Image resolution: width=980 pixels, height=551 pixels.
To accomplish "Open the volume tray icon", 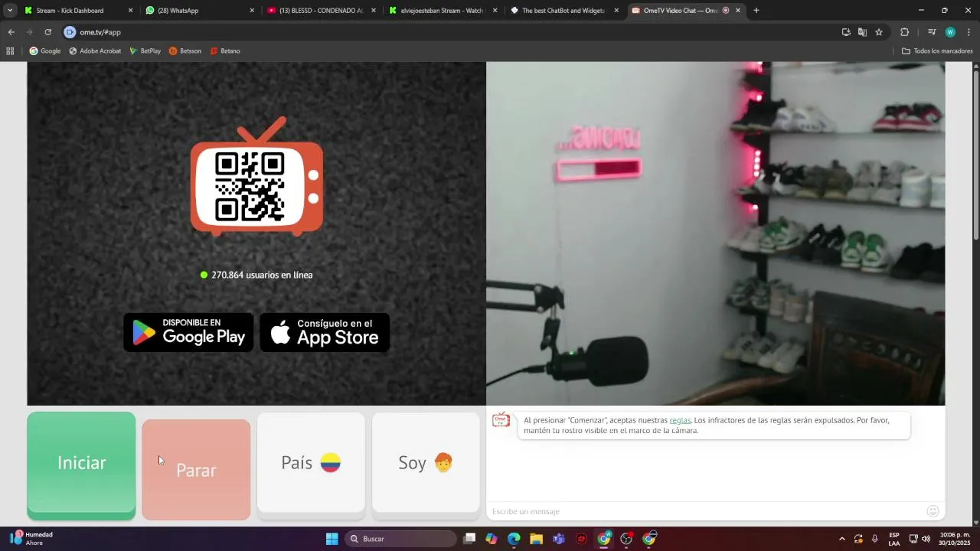I will pos(926,539).
